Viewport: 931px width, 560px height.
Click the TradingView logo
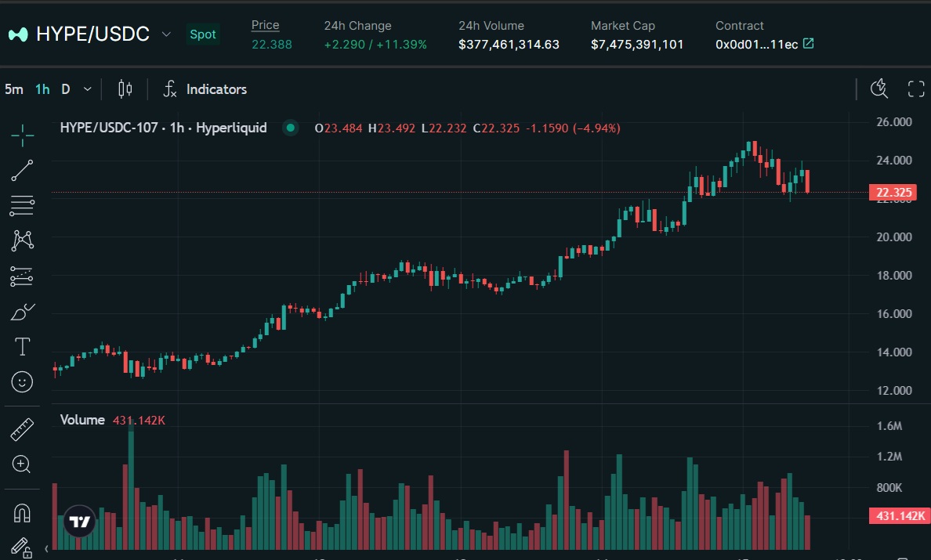tap(79, 521)
